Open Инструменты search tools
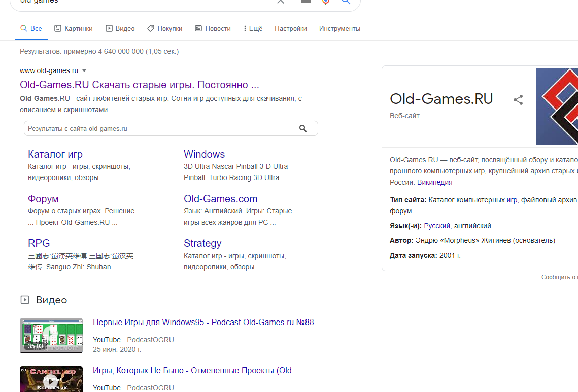 pyautogui.click(x=339, y=29)
